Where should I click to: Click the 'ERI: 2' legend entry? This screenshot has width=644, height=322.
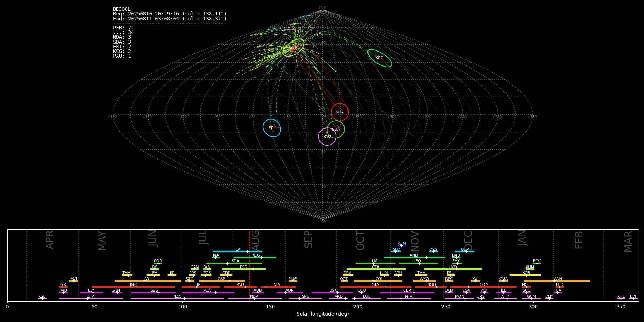pyautogui.click(x=122, y=47)
